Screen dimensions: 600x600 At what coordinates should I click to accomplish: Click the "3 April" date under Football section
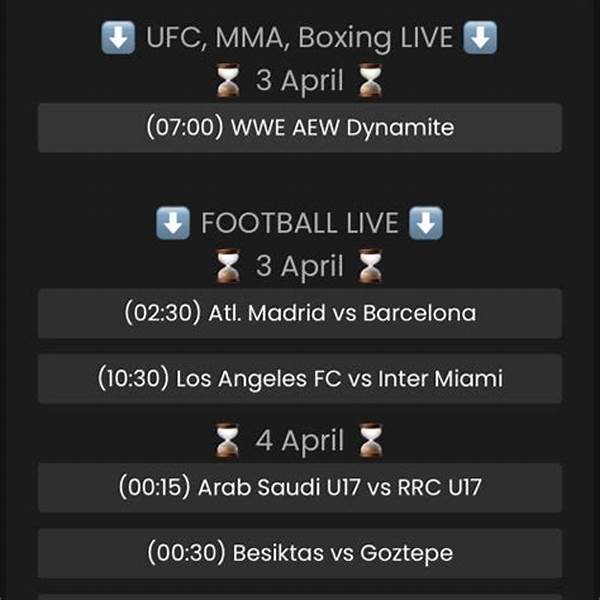pos(299,267)
